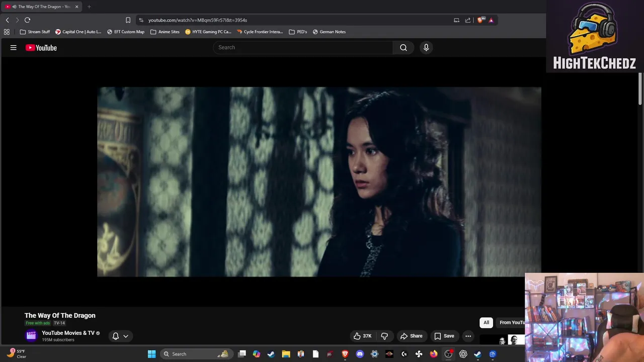The height and width of the screenshot is (362, 644).
Task: Go to the YouTube home logo
Action: 41,48
